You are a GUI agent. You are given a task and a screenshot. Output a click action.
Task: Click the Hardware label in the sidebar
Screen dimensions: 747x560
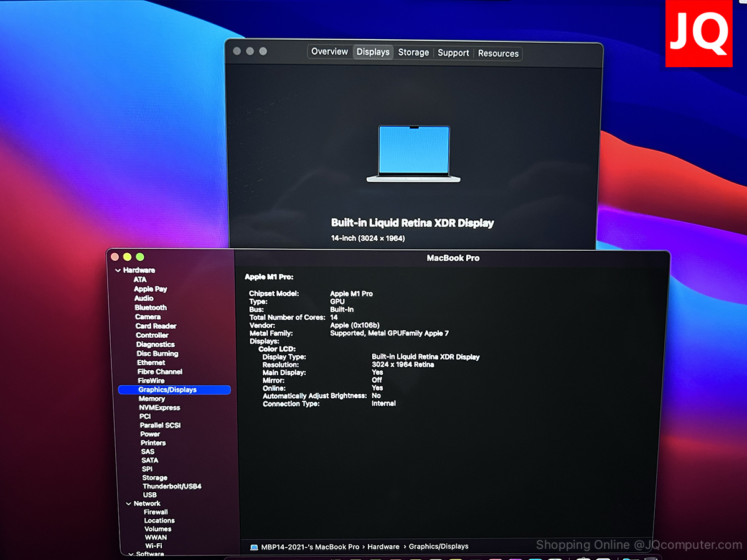(139, 270)
